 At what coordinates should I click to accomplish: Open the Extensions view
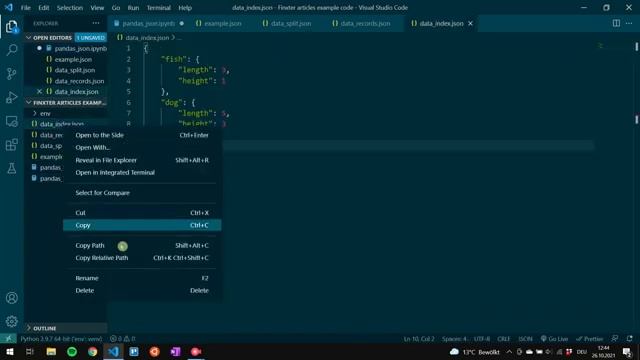coord(12,144)
